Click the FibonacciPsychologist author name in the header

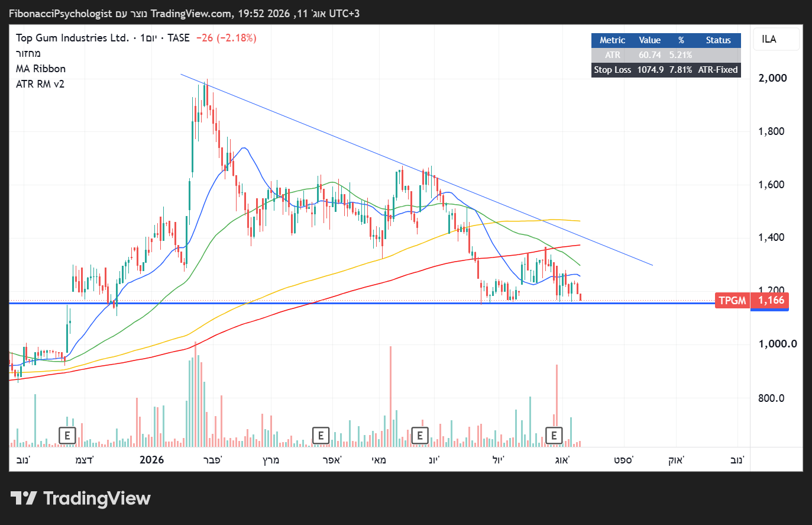pos(60,14)
